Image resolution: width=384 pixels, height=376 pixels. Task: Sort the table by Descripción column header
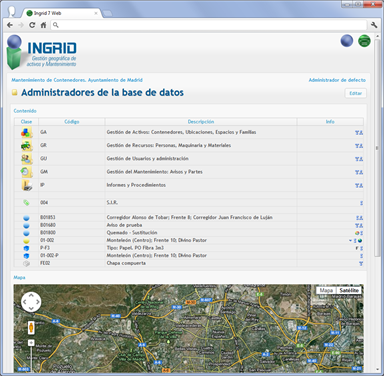point(201,122)
